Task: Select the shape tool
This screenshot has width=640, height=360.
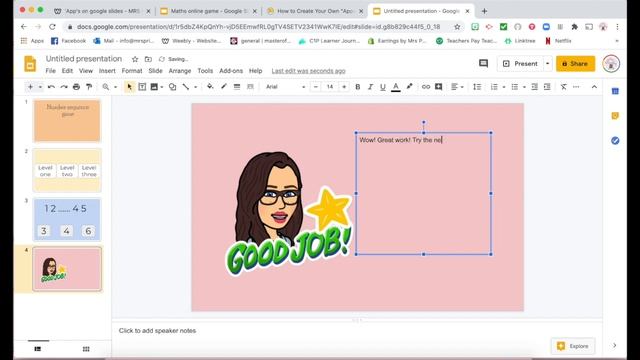Action: (173, 87)
